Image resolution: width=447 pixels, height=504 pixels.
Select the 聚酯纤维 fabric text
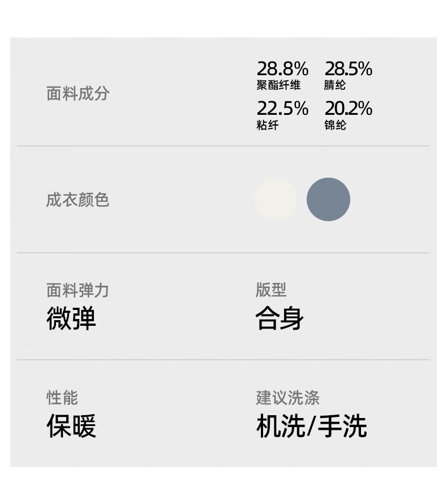point(278,85)
